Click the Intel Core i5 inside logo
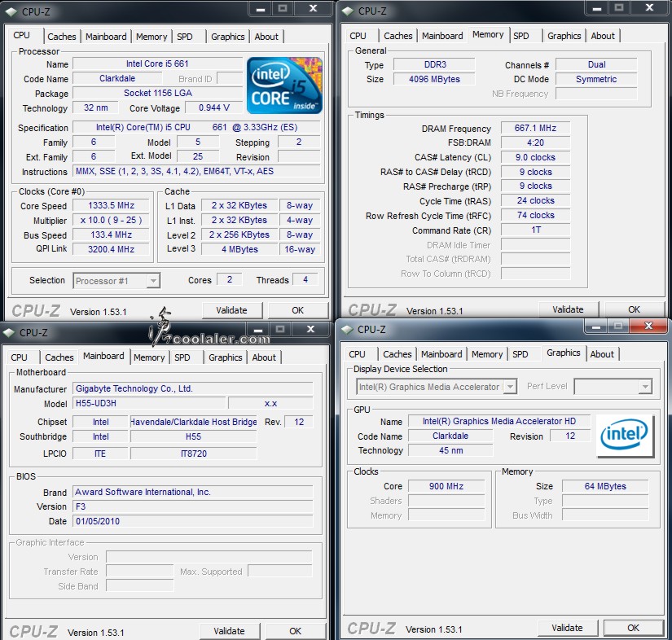Screen dimensions: 672x640 (x=284, y=85)
